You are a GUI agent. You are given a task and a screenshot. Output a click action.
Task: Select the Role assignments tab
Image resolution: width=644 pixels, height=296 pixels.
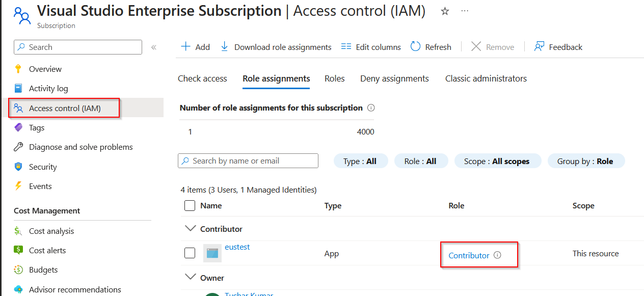click(276, 78)
